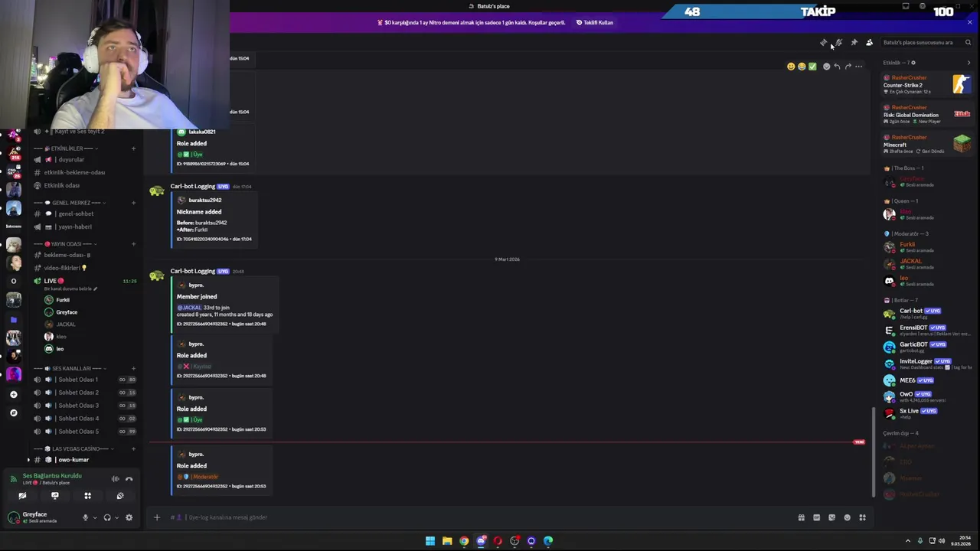Open Carl-bot profile in Botlar list

(927, 313)
